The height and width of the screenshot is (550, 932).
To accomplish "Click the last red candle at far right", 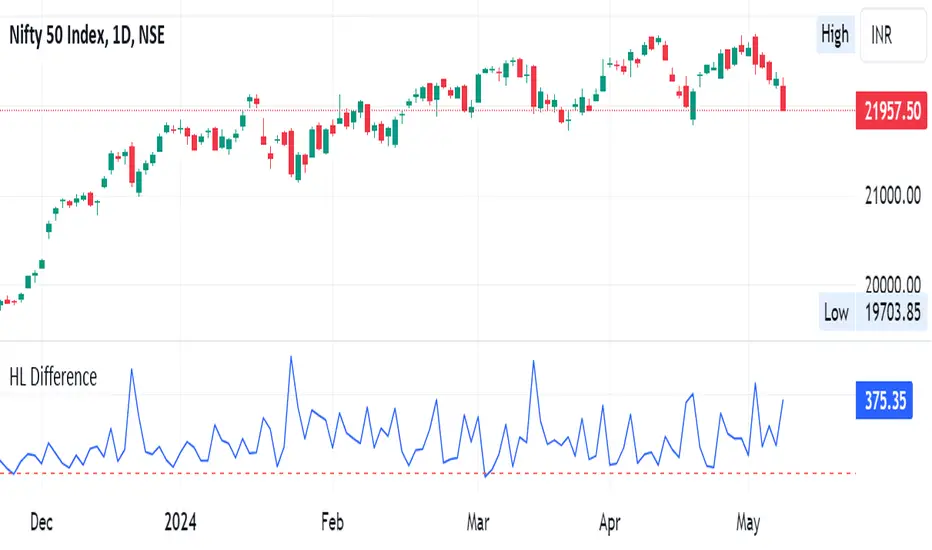I will pyautogui.click(x=785, y=98).
